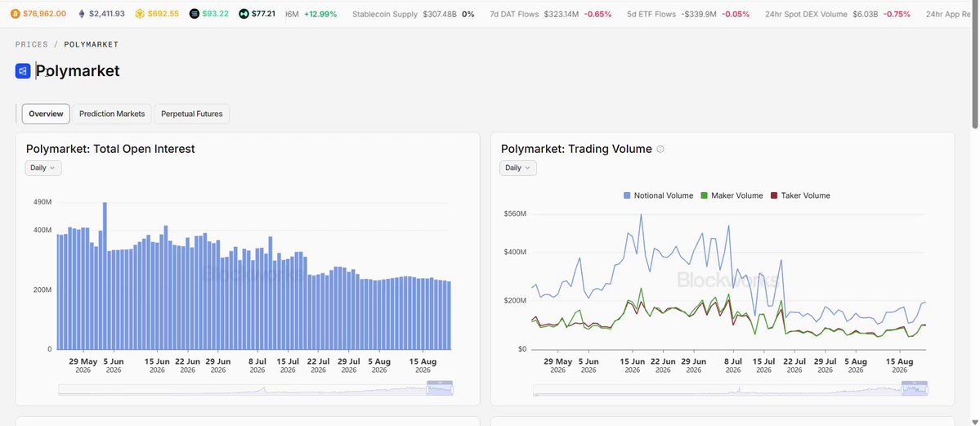Click 7d DAT Flows ticker stat
980x426 pixels.
coord(551,14)
